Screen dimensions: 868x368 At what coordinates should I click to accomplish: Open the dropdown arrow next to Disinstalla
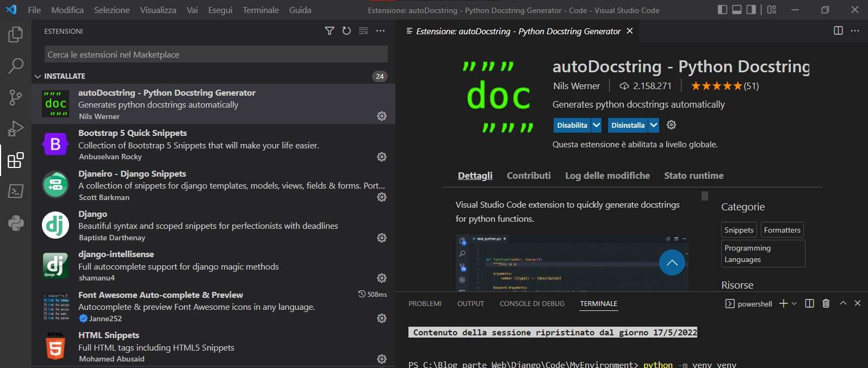654,125
